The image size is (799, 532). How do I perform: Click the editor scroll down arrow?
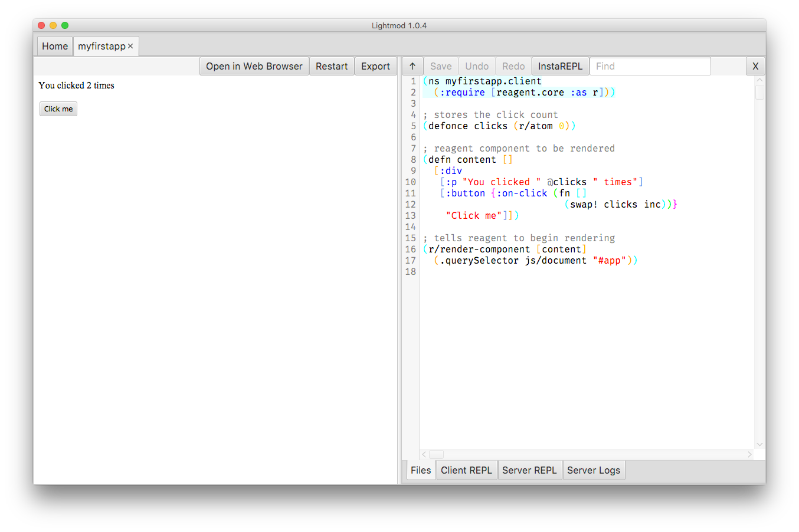coord(760,445)
